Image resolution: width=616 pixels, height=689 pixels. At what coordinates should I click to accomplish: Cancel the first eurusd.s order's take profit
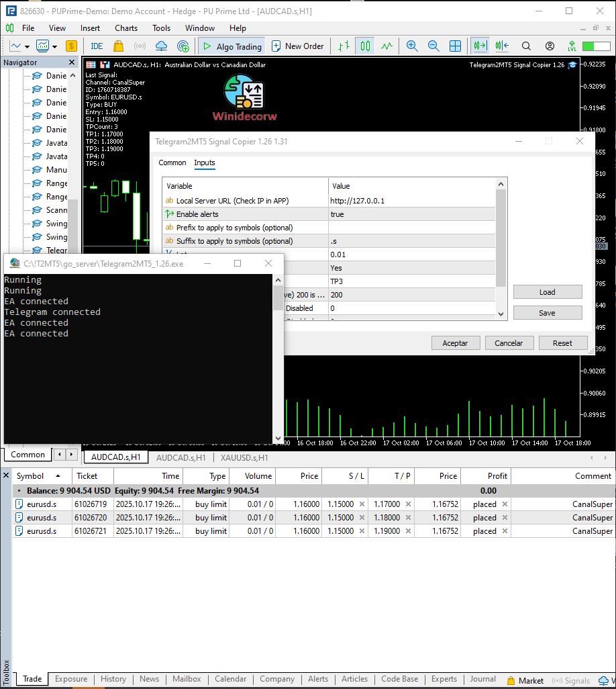[x=408, y=504]
